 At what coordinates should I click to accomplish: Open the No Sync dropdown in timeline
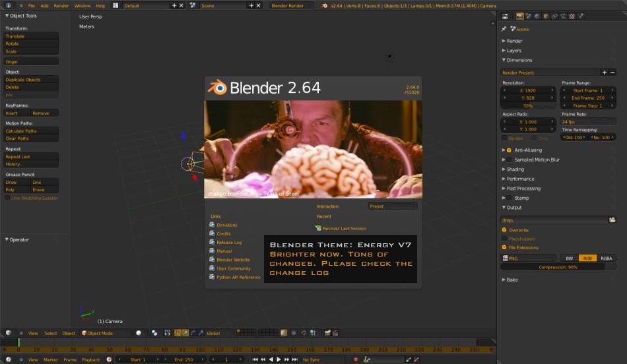322,359
